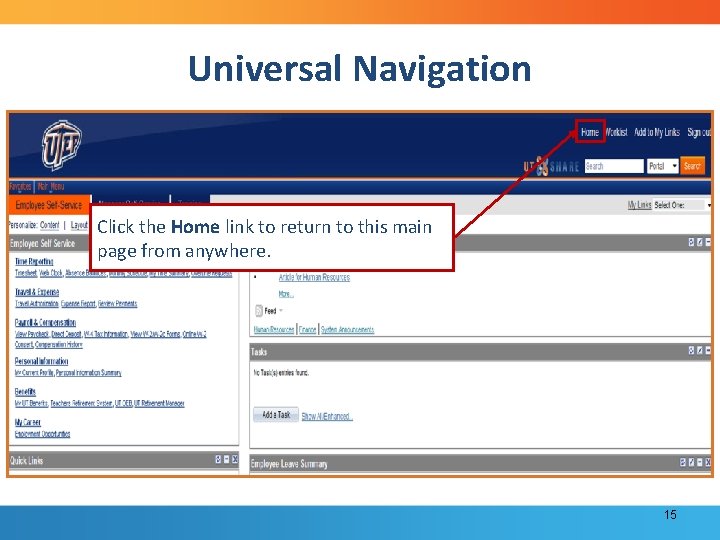
Task: Refresh the Tasks pagelet
Action: (692, 350)
